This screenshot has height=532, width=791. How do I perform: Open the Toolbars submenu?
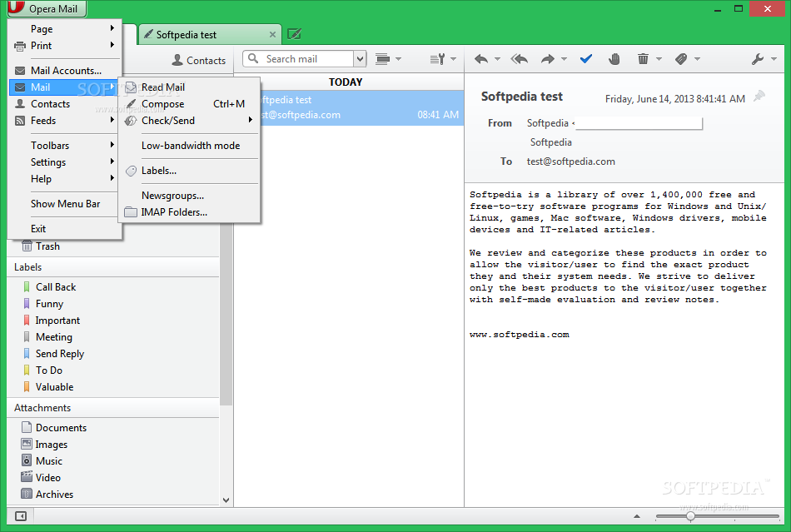coord(65,145)
